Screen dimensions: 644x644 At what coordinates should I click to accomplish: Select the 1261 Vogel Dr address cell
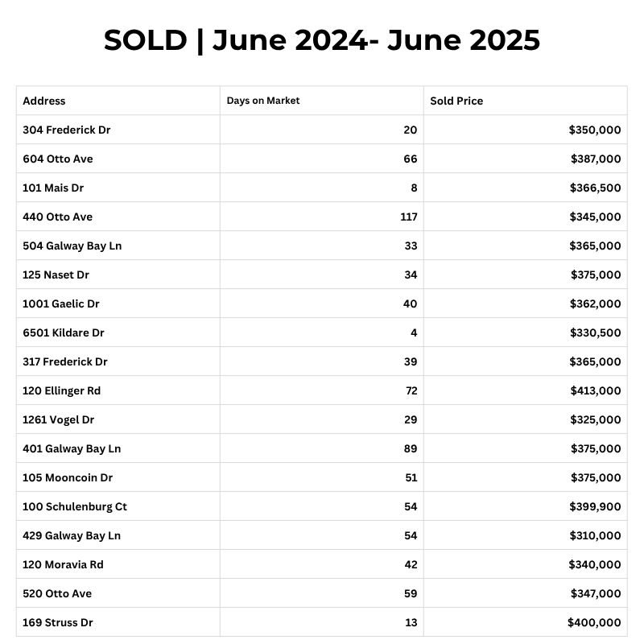click(59, 419)
